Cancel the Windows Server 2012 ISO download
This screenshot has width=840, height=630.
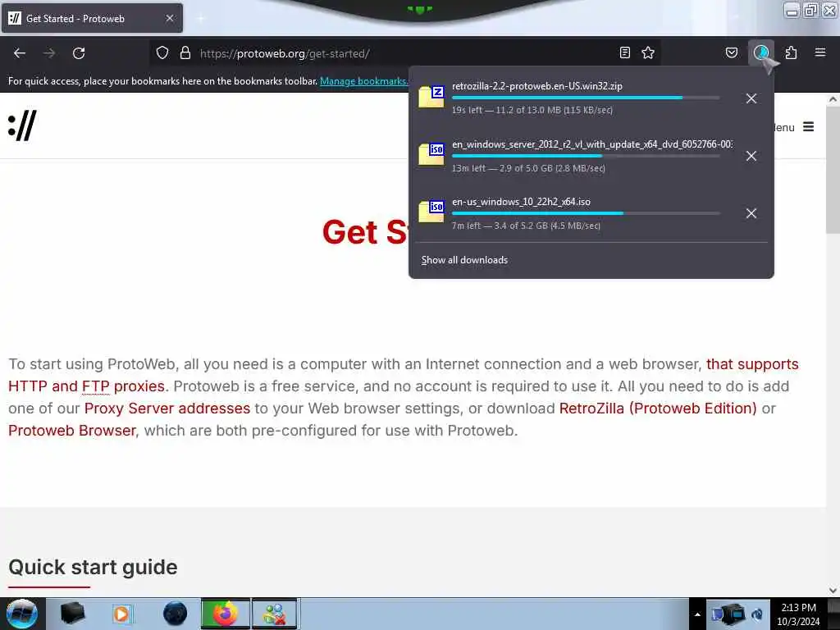pyautogui.click(x=751, y=156)
